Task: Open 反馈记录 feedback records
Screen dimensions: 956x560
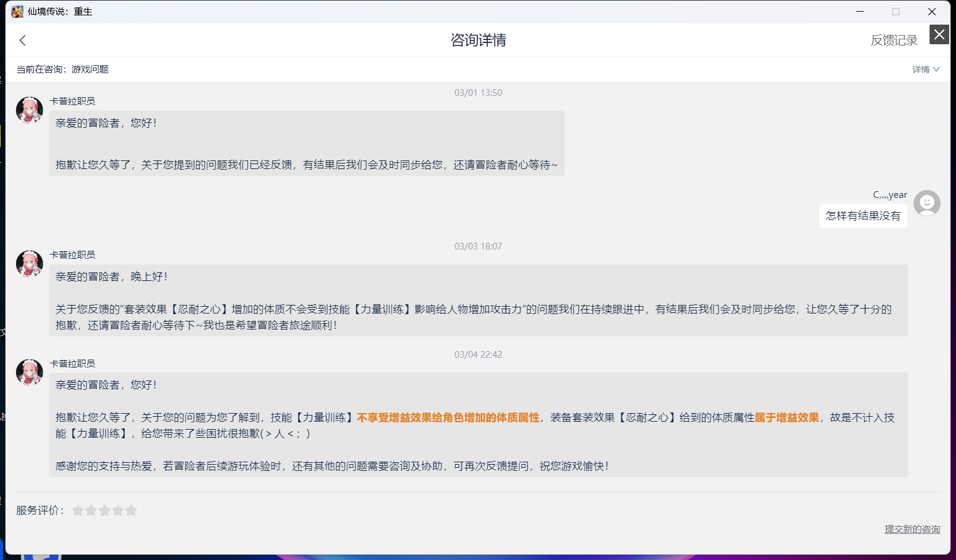Action: (893, 41)
